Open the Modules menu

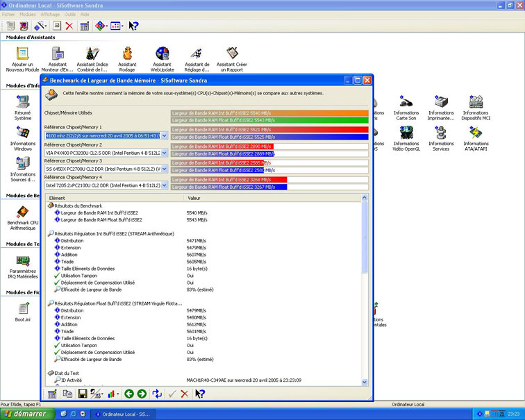pos(28,15)
